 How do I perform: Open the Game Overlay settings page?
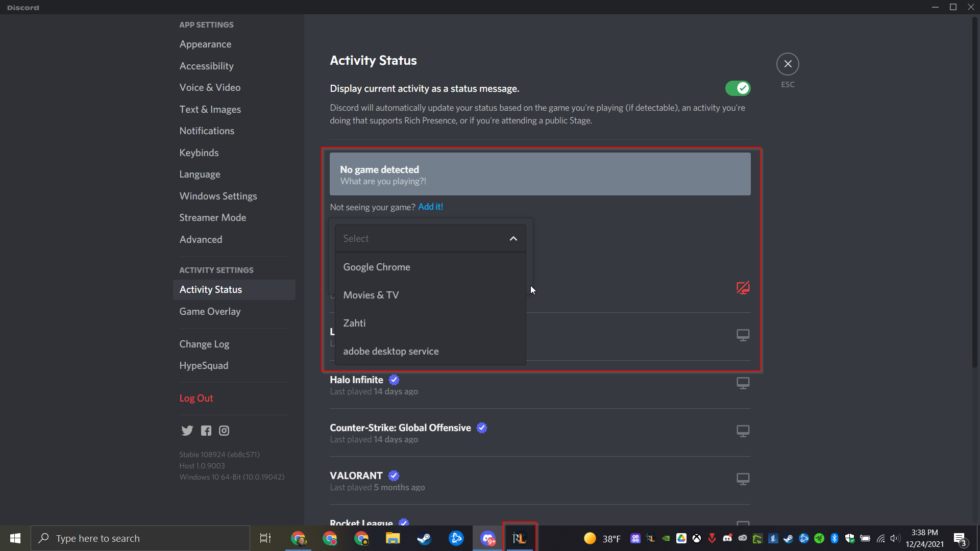click(x=210, y=312)
